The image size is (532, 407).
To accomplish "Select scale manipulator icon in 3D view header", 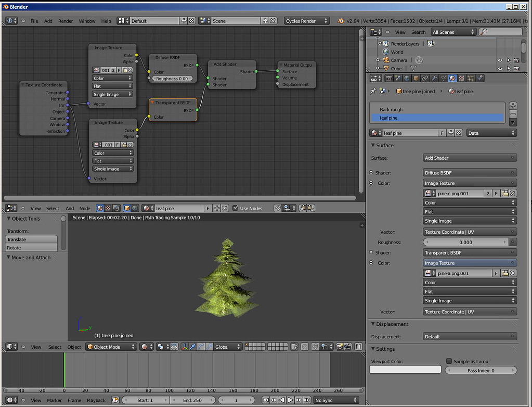I will point(209,347).
